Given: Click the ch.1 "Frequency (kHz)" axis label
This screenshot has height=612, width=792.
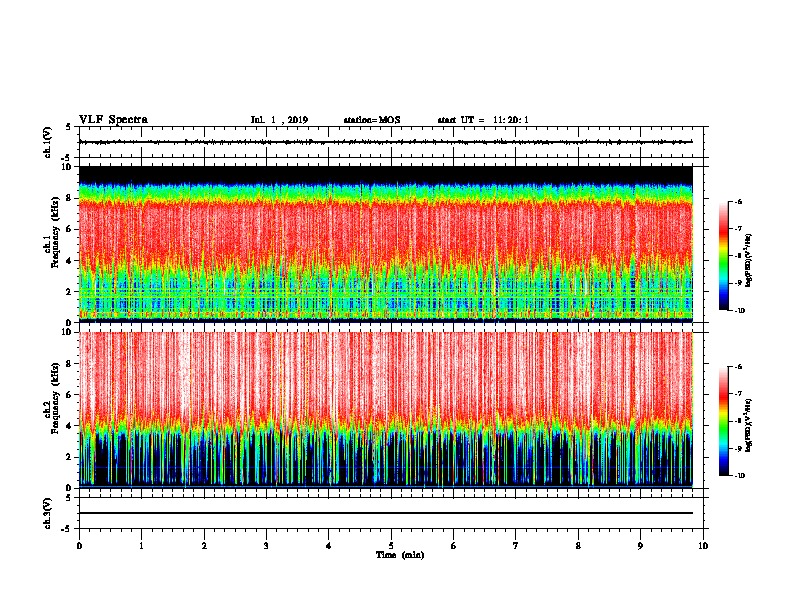Looking at the screenshot, I should click(55, 232).
